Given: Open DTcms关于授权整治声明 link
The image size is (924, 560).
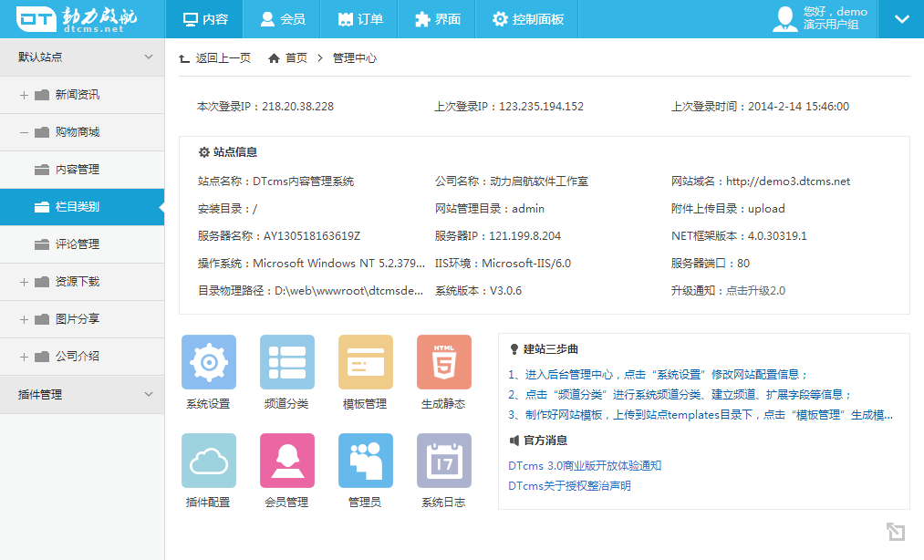Looking at the screenshot, I should tap(569, 486).
